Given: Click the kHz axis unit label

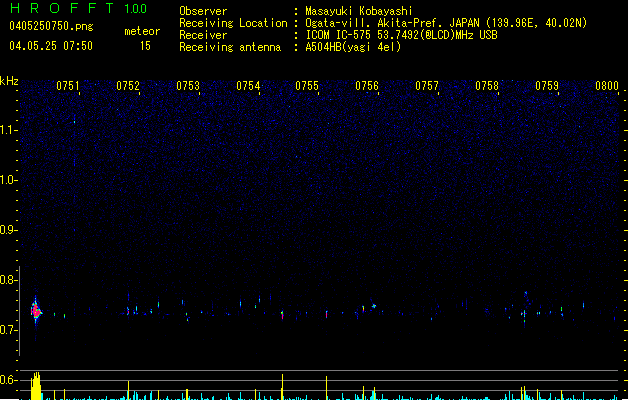Looking at the screenshot, I should click(9, 81).
